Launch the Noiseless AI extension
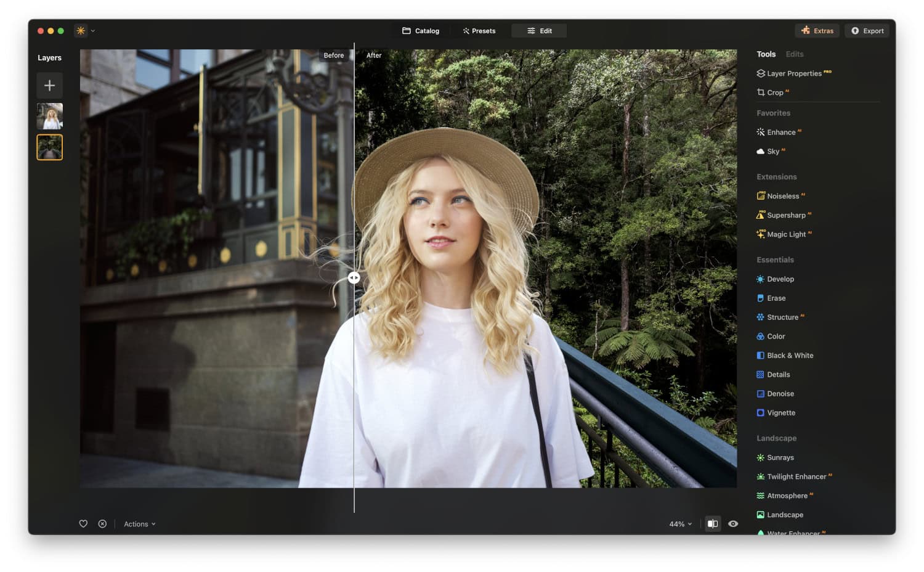 click(x=785, y=196)
